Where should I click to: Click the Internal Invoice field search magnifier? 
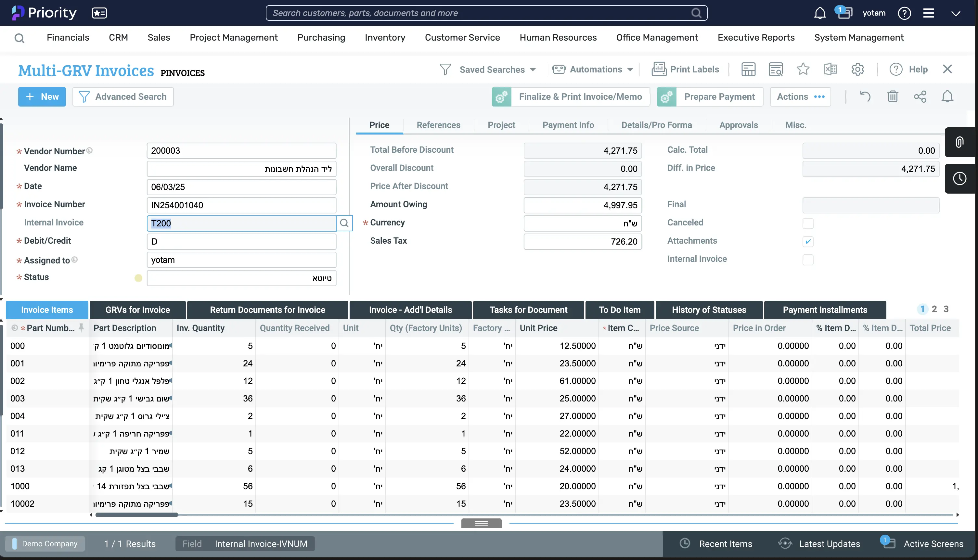tap(344, 223)
